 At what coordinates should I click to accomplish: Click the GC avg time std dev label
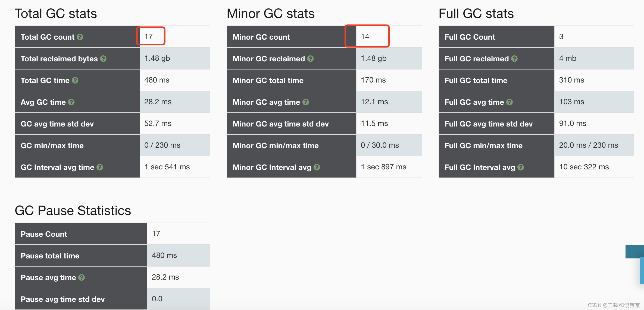57,124
